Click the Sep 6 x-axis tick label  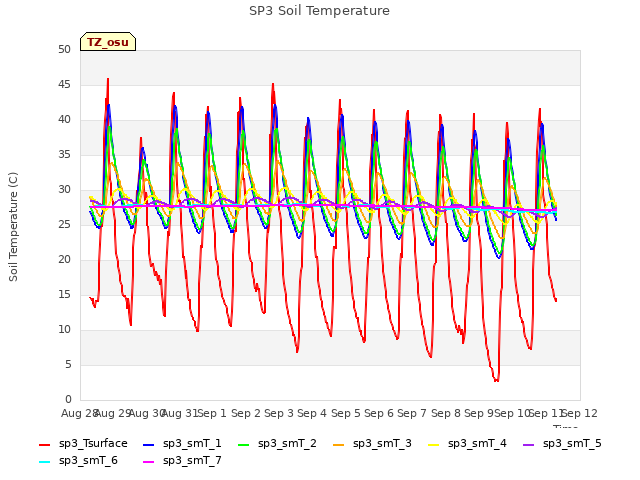[379, 413]
